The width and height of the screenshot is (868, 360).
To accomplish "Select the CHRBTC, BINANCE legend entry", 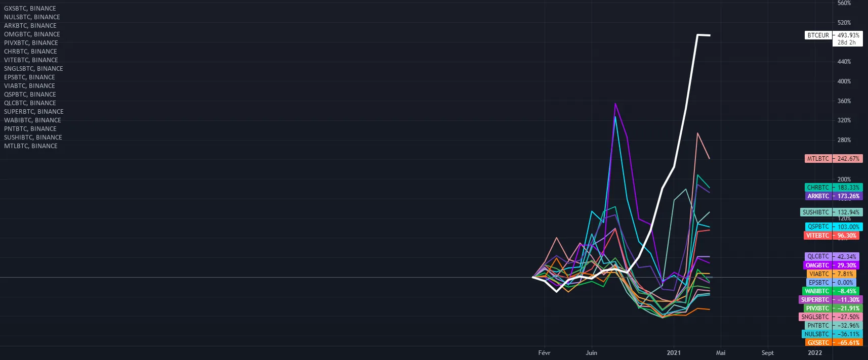I will [x=30, y=52].
